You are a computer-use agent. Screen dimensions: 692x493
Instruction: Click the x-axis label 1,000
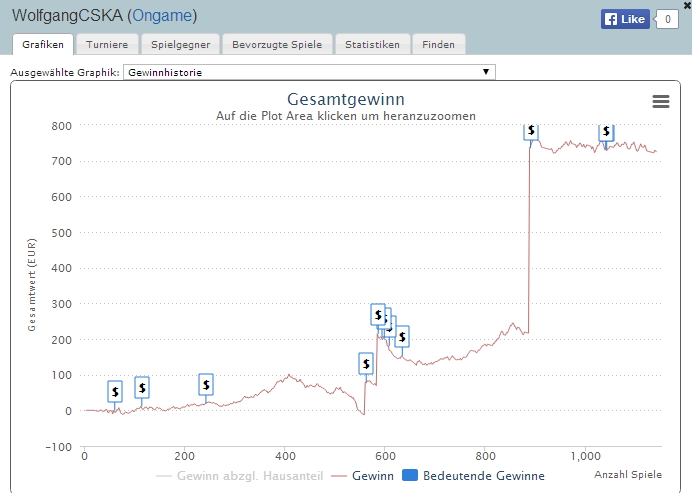coord(585,456)
